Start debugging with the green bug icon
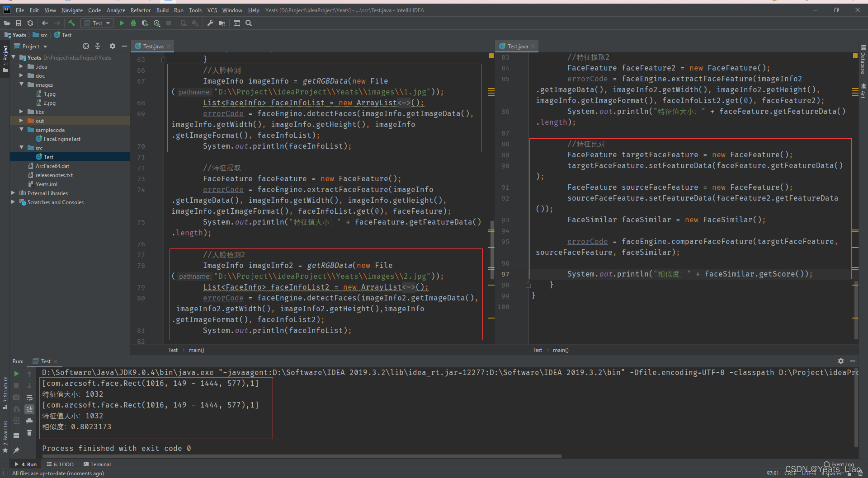The image size is (868, 478). [x=133, y=23]
